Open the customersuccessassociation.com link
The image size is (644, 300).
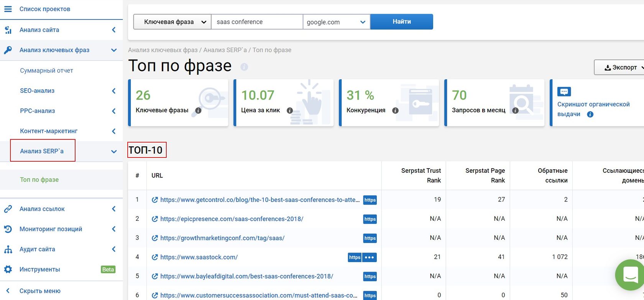point(259,295)
